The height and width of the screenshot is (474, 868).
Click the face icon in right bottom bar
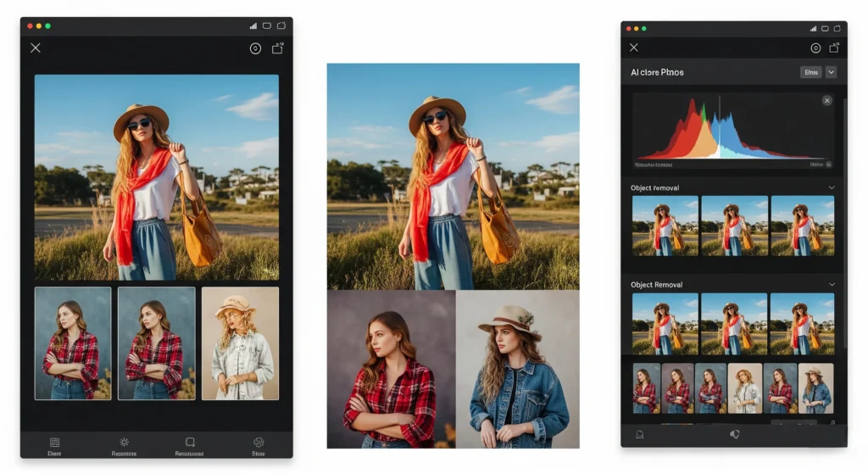[x=639, y=435]
